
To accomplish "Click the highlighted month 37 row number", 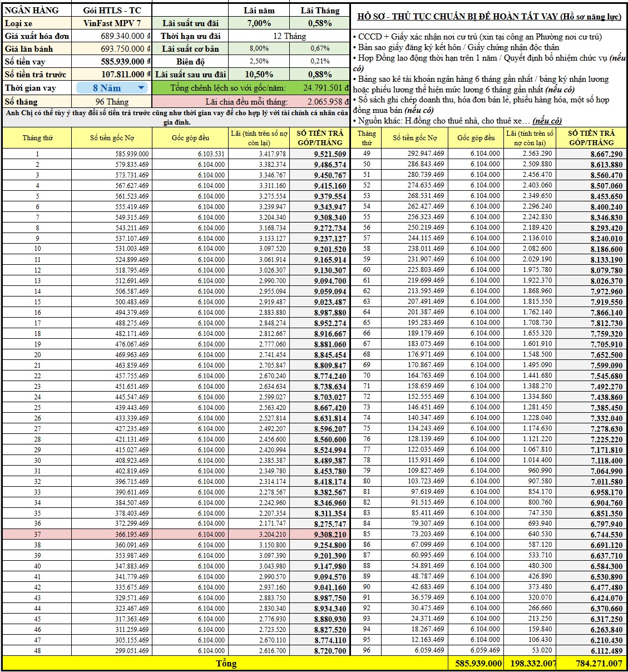I will tap(37, 535).
